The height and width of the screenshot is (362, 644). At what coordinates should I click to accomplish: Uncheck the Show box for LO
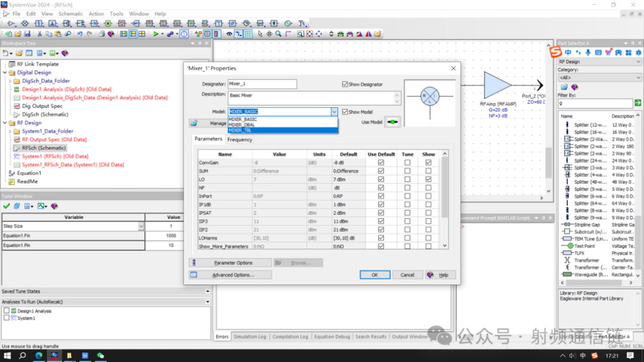click(428, 180)
